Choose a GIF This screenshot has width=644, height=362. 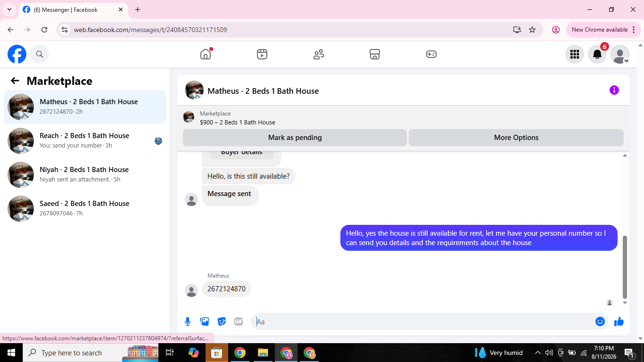[239, 321]
